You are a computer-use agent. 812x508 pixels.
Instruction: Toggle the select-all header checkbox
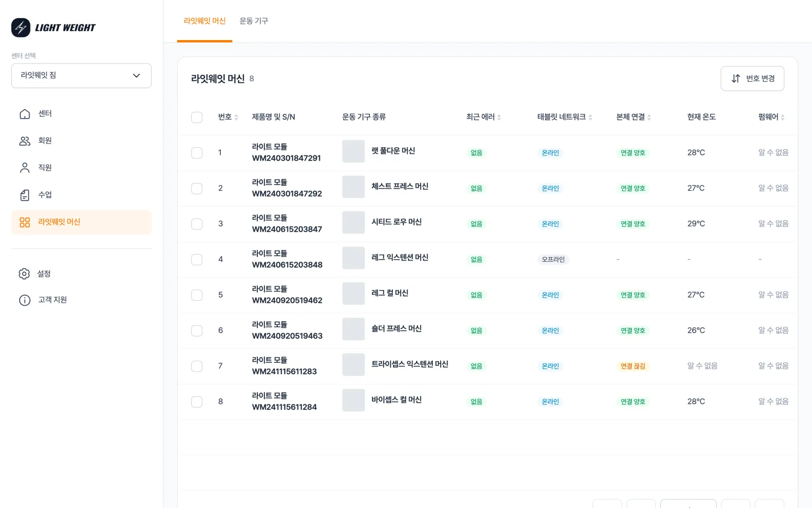coord(197,117)
